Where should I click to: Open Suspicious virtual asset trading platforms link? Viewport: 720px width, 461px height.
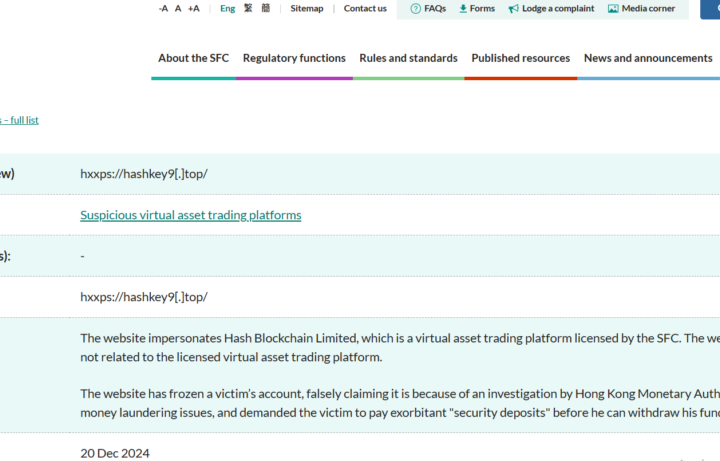coord(191,215)
